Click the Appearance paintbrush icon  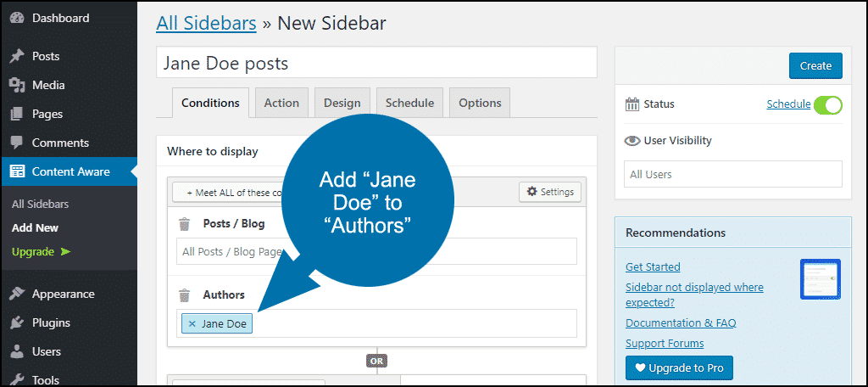click(x=17, y=294)
